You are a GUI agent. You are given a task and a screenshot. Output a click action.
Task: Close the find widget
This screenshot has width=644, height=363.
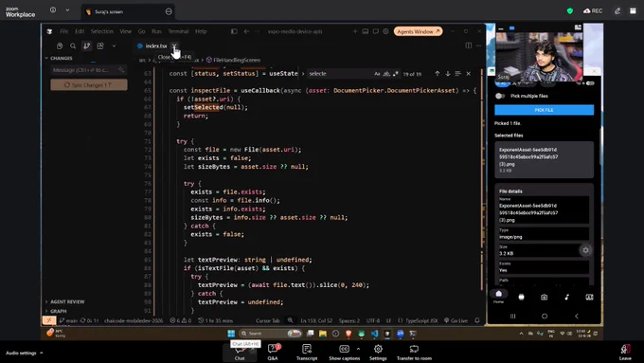click(468, 74)
